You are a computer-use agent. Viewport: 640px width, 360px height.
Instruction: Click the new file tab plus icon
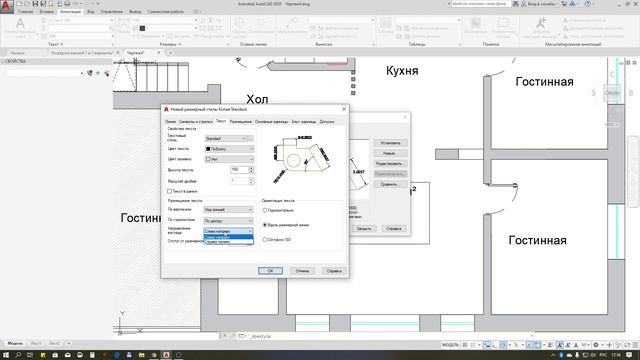coord(170,53)
